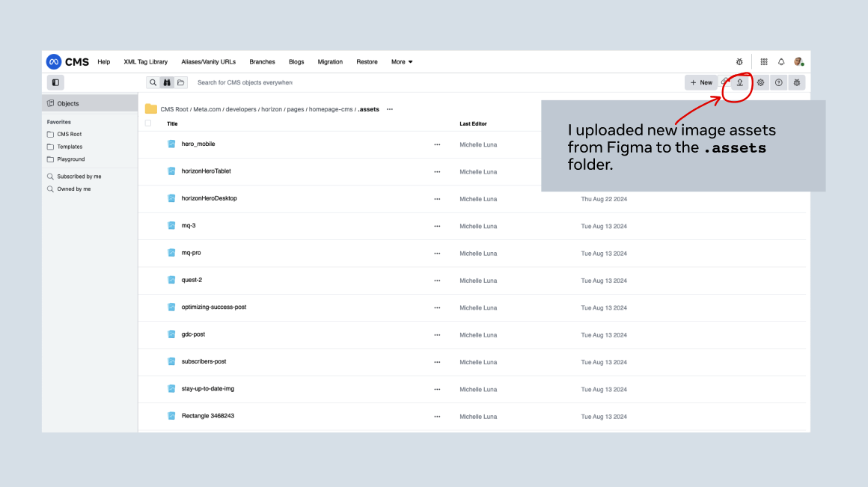Switch to the folder search scope icon
This screenshot has width=868, height=487.
(x=180, y=82)
